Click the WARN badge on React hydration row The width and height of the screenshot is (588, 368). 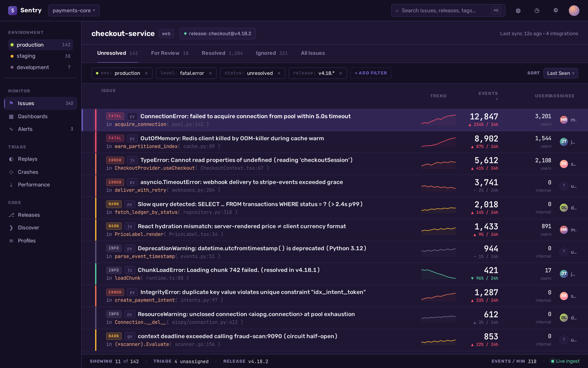pyautogui.click(x=114, y=226)
